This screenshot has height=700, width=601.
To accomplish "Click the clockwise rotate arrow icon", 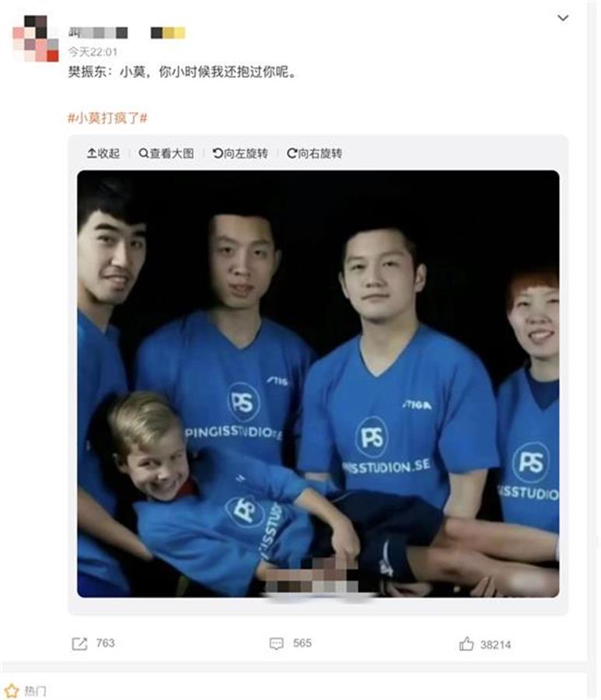I will coord(292,153).
